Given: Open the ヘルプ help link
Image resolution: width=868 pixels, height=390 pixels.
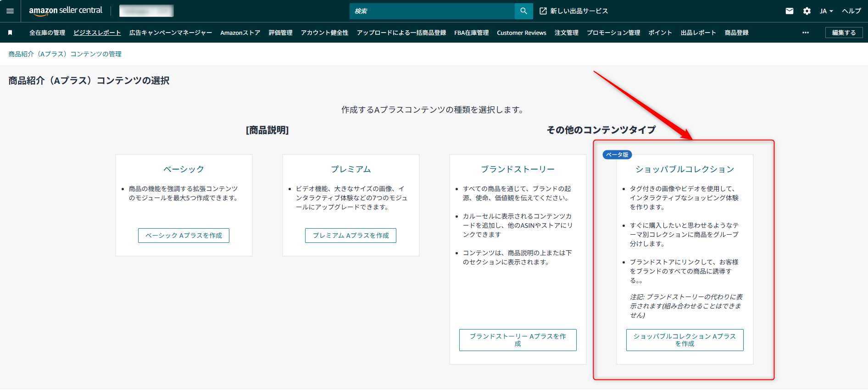Looking at the screenshot, I should [x=851, y=11].
